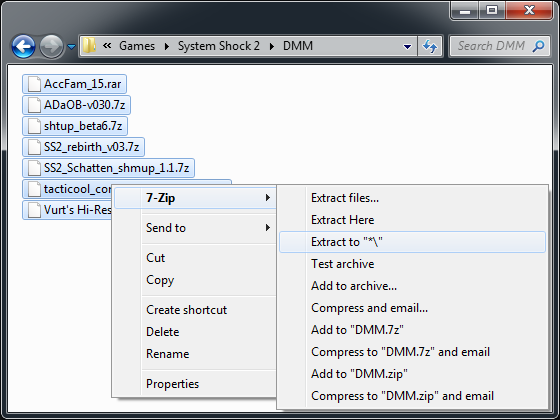The image size is (560, 420).
Task: Click the folder icon in address bar
Action: (89, 46)
